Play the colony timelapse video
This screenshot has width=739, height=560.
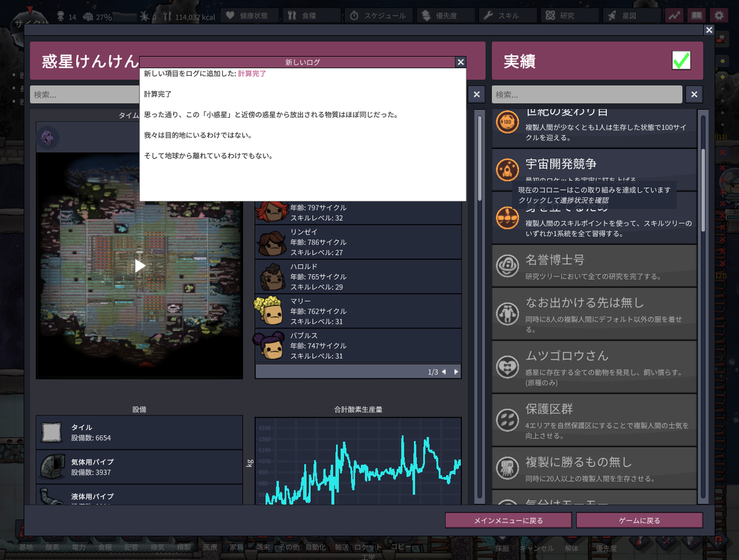[140, 266]
